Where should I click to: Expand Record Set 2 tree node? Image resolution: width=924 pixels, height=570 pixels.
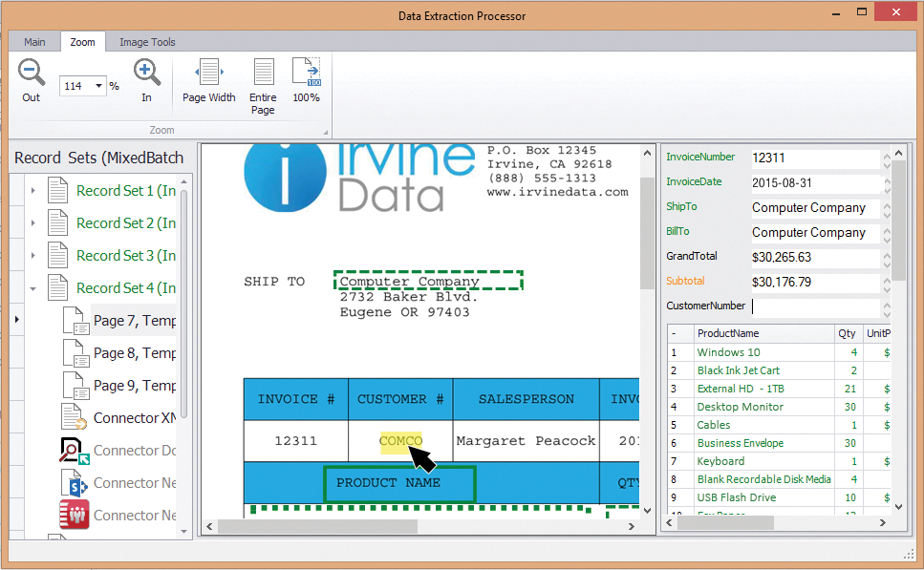[x=33, y=223]
